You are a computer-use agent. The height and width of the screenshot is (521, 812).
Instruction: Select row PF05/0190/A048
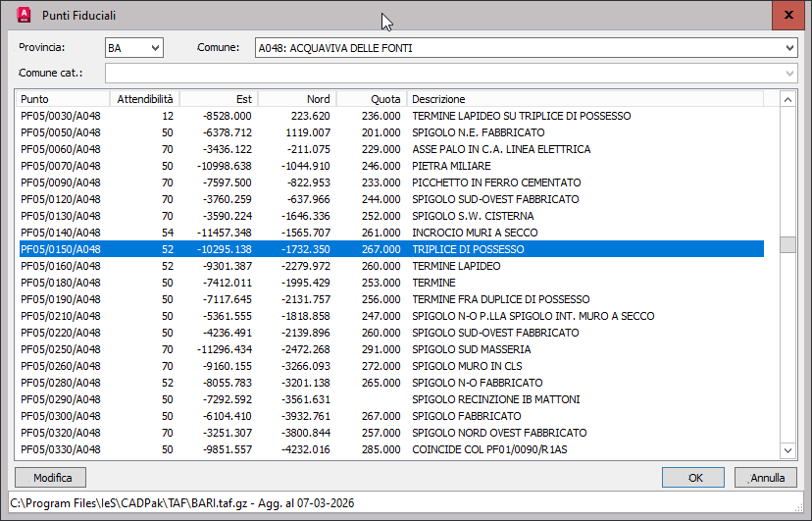click(x=391, y=299)
